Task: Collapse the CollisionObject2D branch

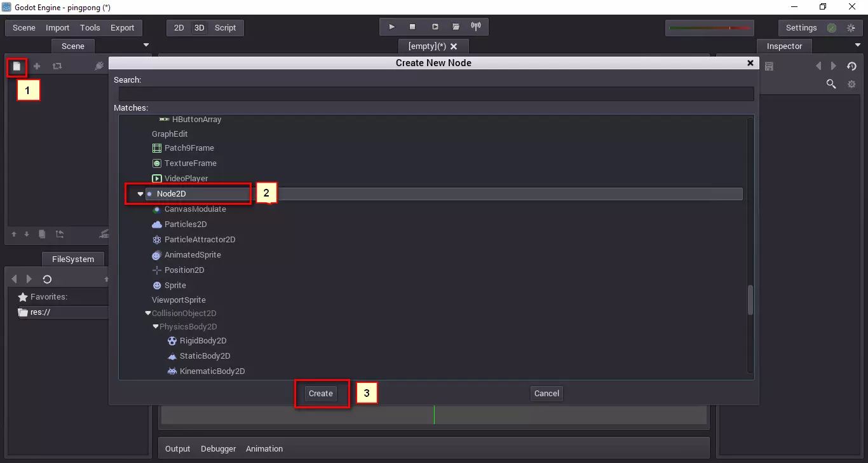Action: coord(148,314)
